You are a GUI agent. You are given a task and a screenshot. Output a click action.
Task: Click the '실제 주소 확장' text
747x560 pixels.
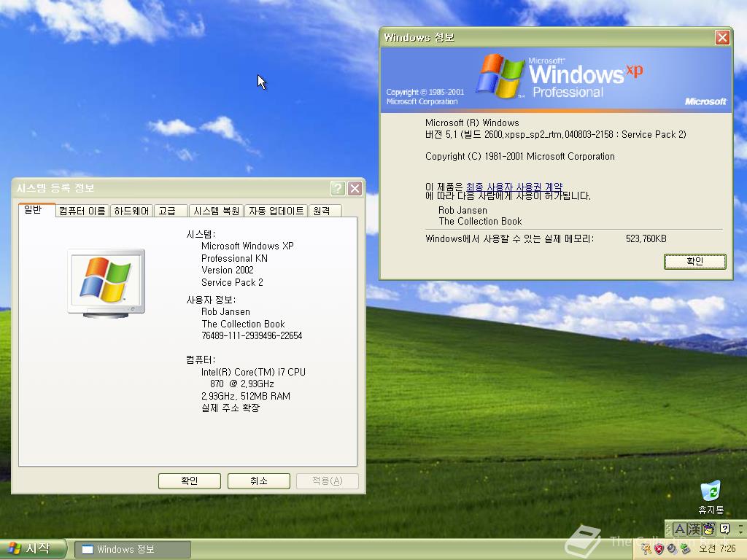pyautogui.click(x=231, y=408)
